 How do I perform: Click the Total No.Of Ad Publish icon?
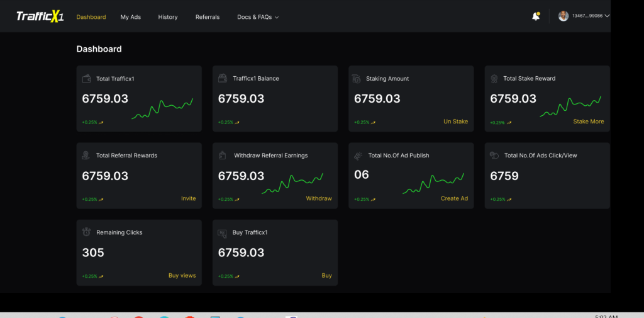358,156
